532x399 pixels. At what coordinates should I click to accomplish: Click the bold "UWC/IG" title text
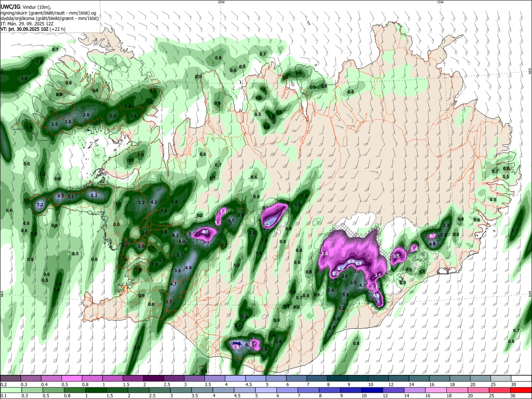(10, 7)
